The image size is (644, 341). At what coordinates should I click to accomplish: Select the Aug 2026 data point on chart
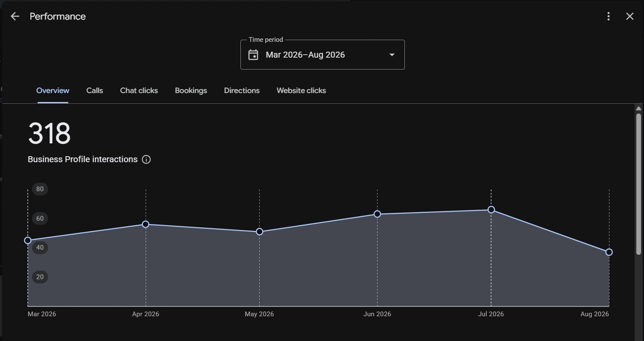609,252
